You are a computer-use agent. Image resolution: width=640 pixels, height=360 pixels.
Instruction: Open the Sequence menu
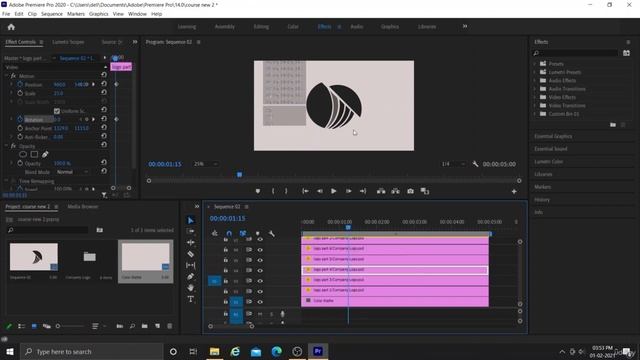pyautogui.click(x=52, y=14)
